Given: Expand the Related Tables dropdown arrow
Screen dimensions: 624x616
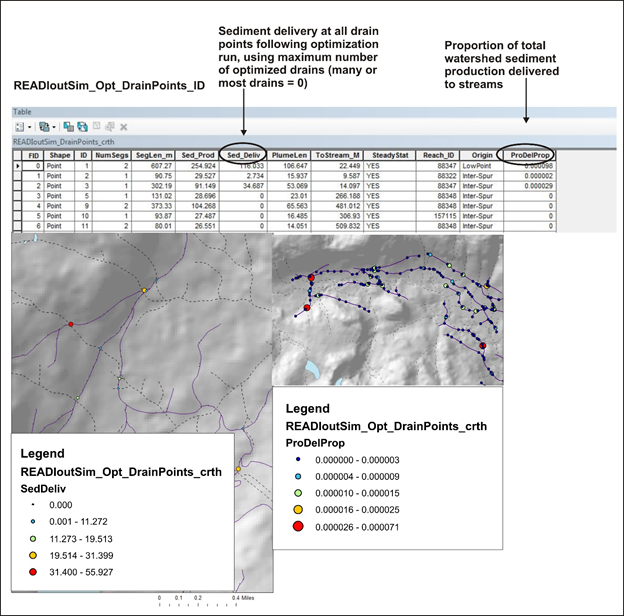Looking at the screenshot, I should coord(56,127).
